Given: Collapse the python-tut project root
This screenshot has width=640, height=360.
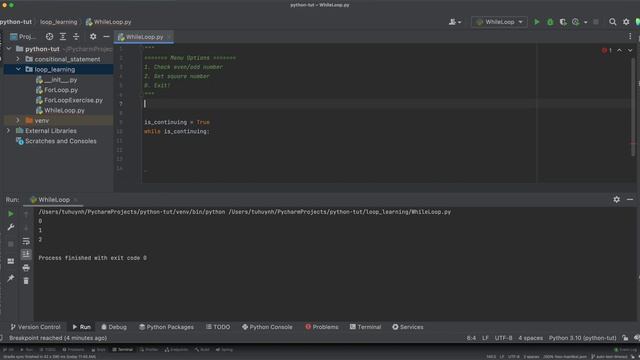Looking at the screenshot, I should click(9, 49).
